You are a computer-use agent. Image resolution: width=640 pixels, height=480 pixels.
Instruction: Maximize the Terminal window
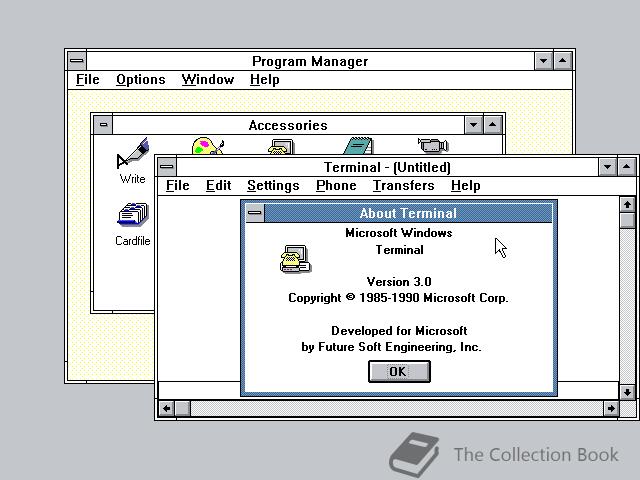[x=627, y=167]
